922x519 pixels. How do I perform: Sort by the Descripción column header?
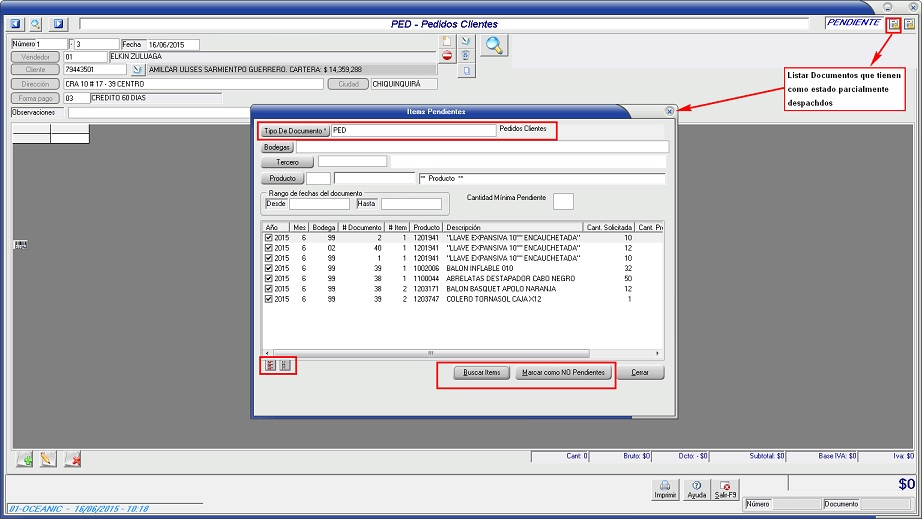point(513,227)
